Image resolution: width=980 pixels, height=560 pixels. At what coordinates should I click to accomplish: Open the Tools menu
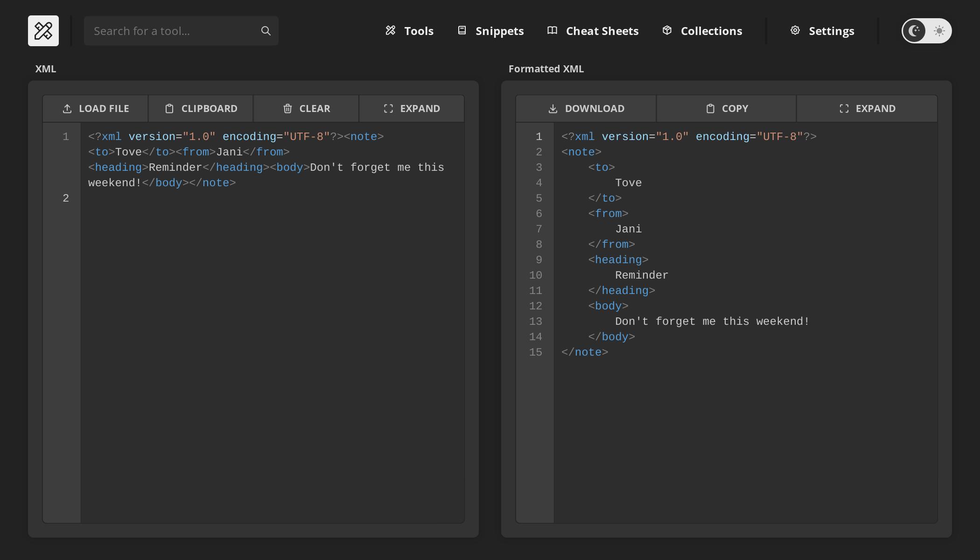(409, 31)
